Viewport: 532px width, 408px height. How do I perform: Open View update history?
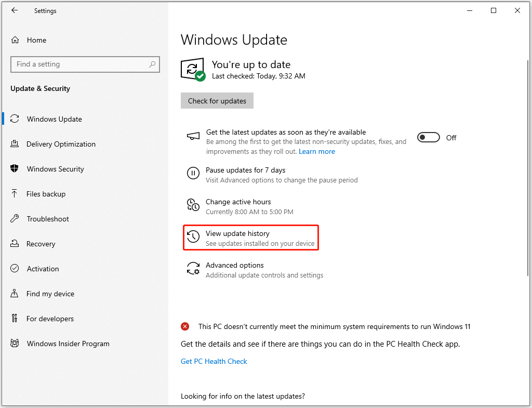[238, 233]
